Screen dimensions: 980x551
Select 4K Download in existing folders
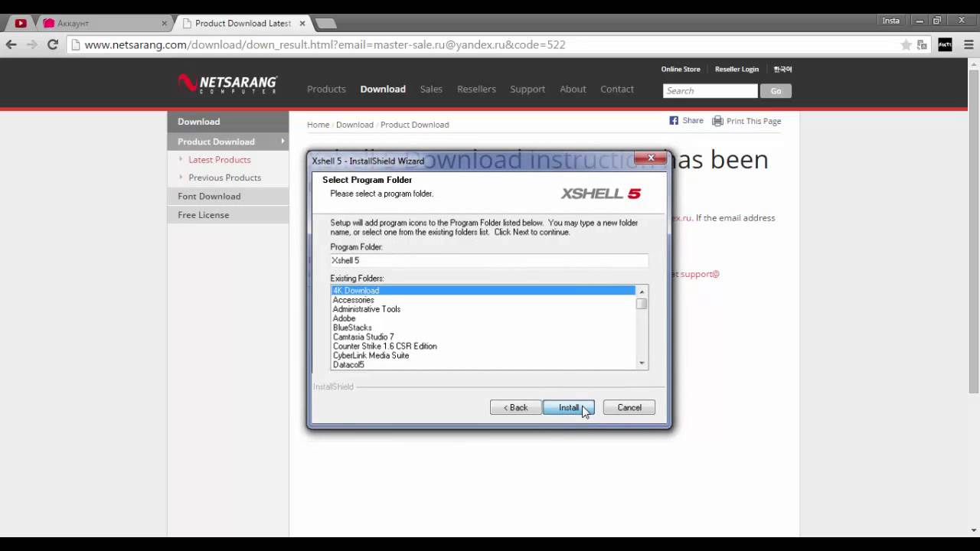(x=483, y=291)
